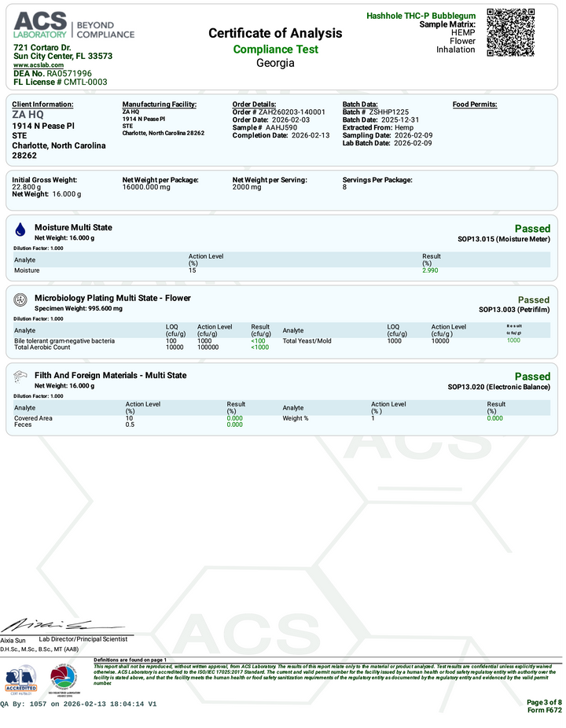
Task: Select Page 3 of 8 indicator
Action: [544, 703]
